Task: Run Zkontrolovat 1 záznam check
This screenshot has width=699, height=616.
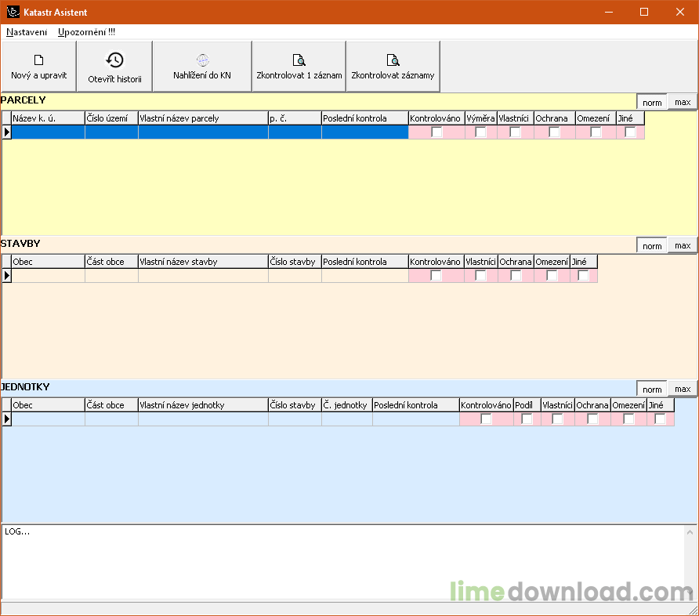Action: 299,60
